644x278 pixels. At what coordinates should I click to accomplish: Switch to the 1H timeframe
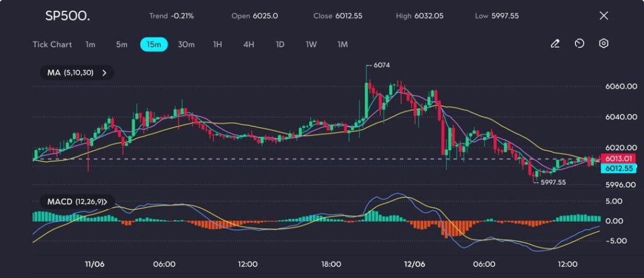(218, 45)
